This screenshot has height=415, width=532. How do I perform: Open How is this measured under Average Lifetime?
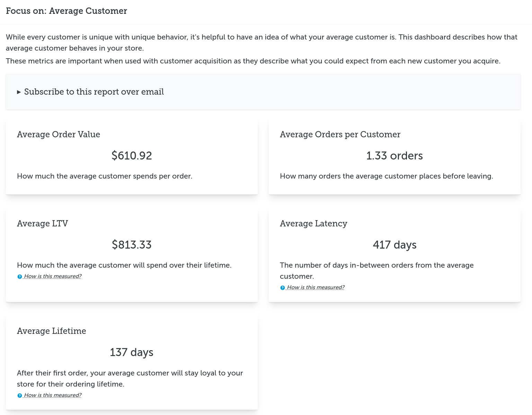click(x=53, y=395)
